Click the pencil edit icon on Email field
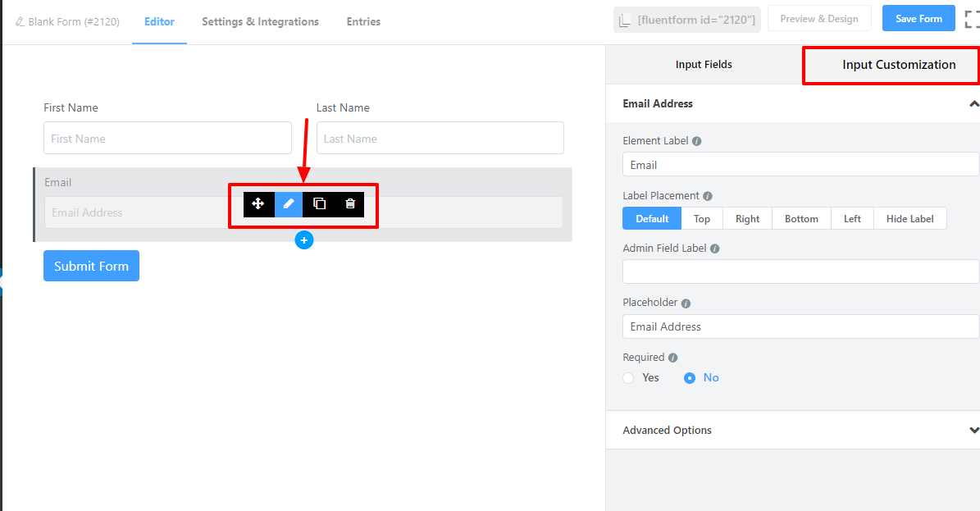980x511 pixels. tap(289, 204)
